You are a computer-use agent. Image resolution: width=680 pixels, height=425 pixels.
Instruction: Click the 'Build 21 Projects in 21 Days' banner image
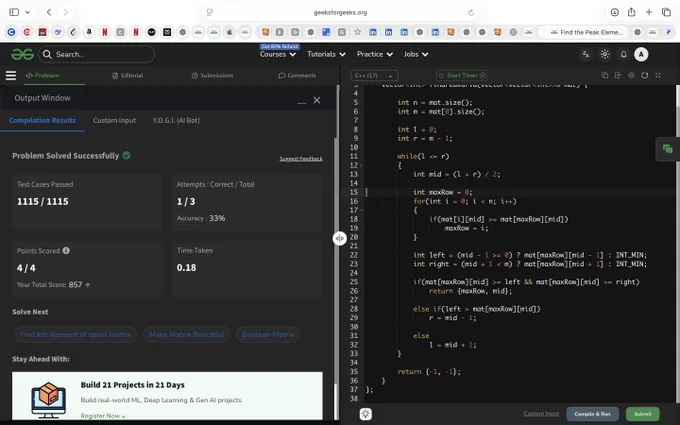pos(49,400)
